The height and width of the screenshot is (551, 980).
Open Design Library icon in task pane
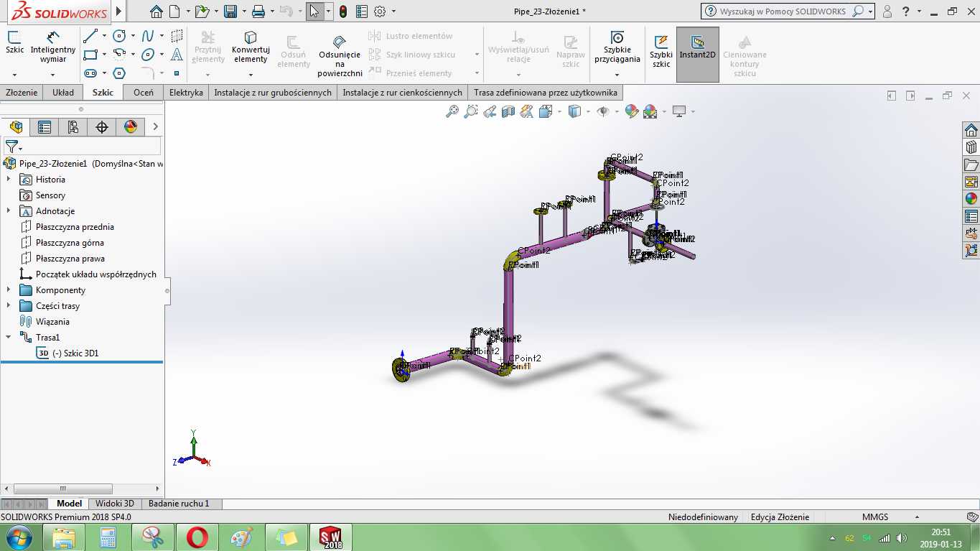(971, 147)
